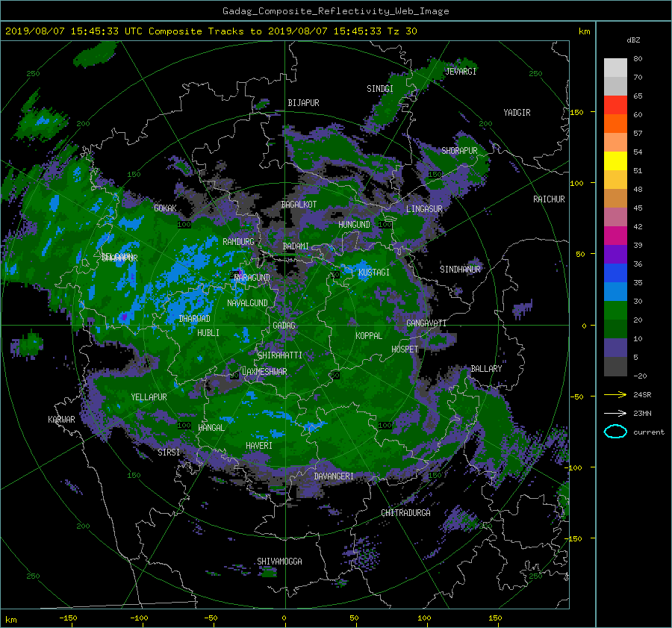Select the BALLARY label
The image size is (672, 628).
(x=486, y=369)
